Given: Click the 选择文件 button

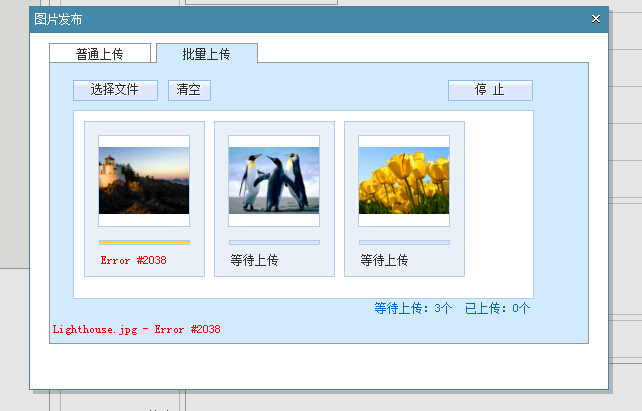Looking at the screenshot, I should 115,90.
